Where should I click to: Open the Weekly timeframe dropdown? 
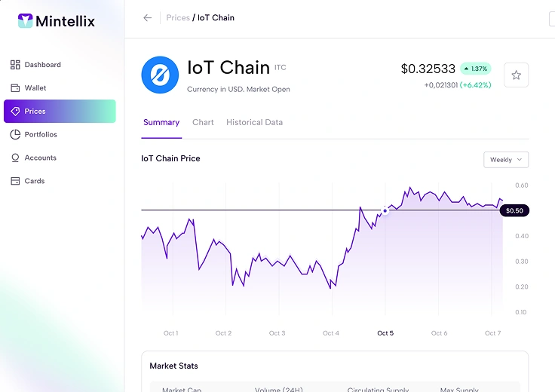pos(506,160)
